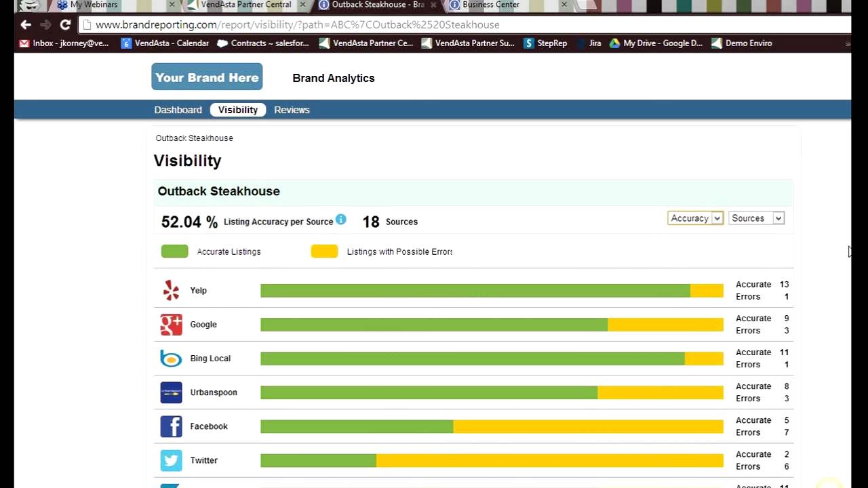Open VendAsta - Calendar bookmark

[x=165, y=43]
